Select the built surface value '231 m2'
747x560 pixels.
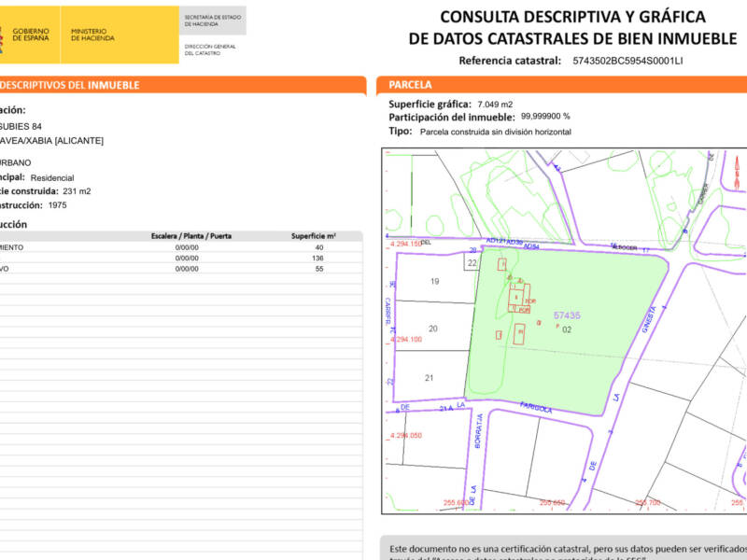point(77,191)
